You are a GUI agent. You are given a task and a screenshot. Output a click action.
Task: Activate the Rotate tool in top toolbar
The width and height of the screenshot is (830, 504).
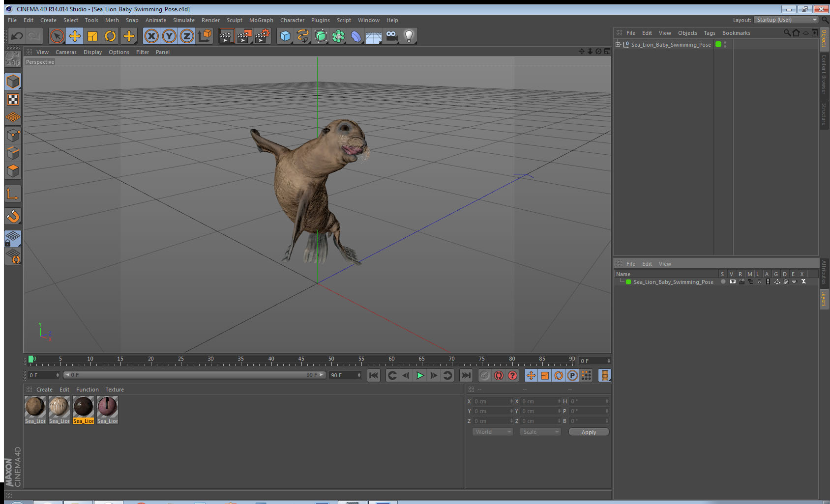[x=110, y=36]
